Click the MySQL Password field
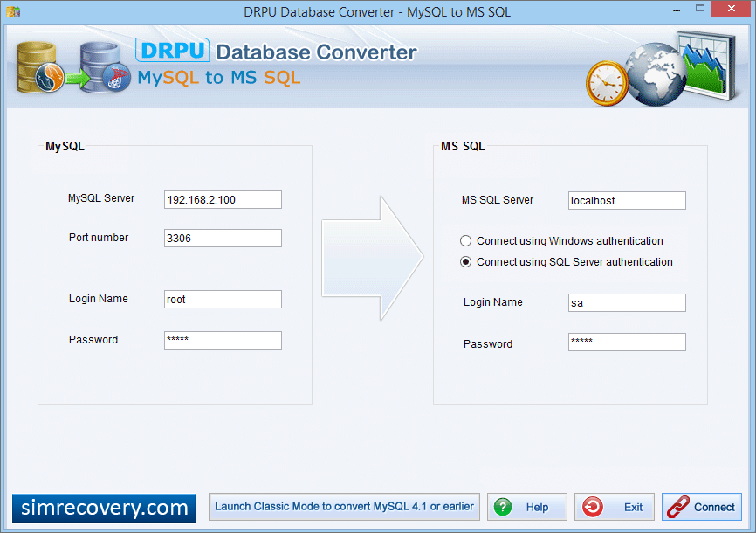756x533 pixels. (223, 341)
